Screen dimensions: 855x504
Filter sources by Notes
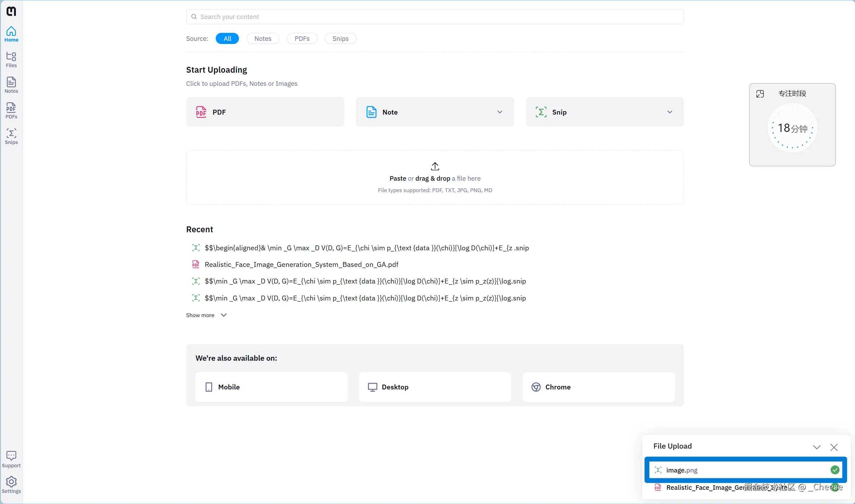pos(263,38)
